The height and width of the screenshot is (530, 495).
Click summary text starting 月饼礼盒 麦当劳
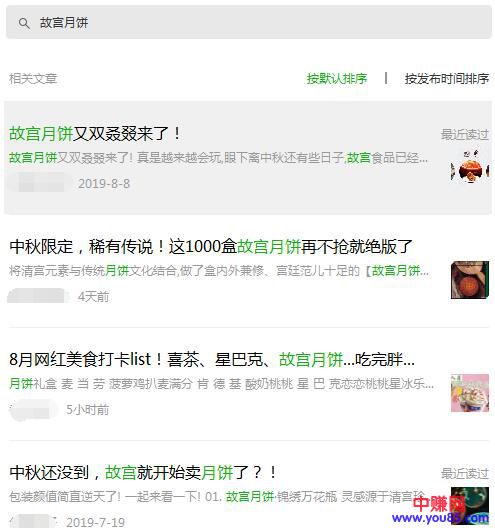coord(221,384)
